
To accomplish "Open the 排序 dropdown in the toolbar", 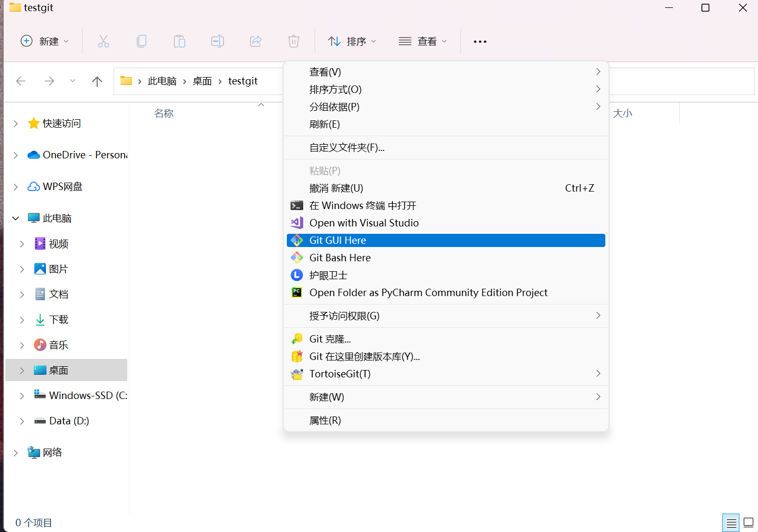I will coord(352,41).
